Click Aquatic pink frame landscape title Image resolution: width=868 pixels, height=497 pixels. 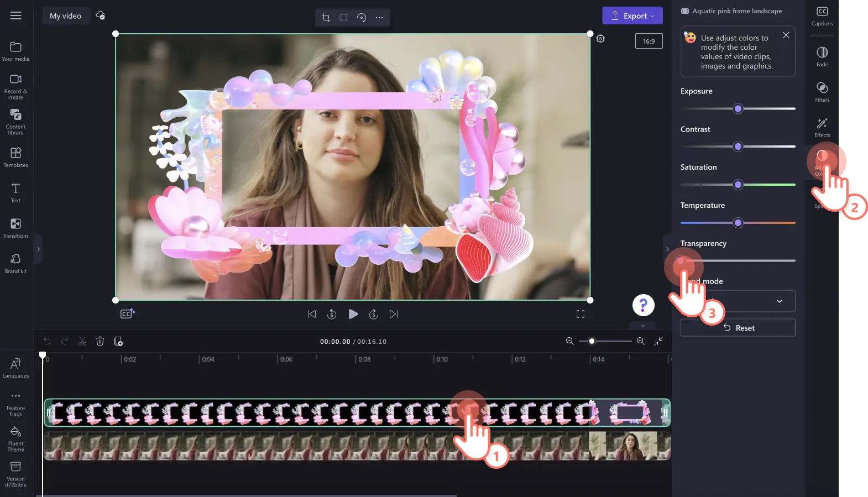coord(737,11)
